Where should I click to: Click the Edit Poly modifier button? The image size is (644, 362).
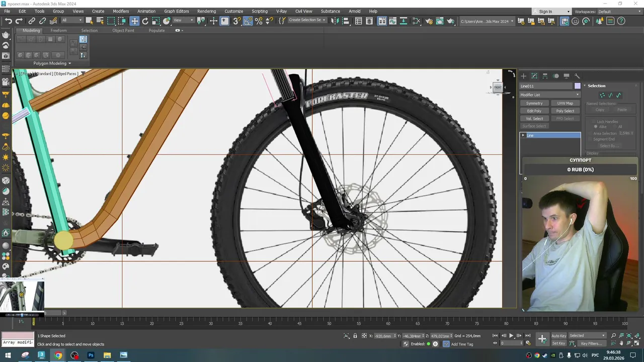tap(534, 111)
